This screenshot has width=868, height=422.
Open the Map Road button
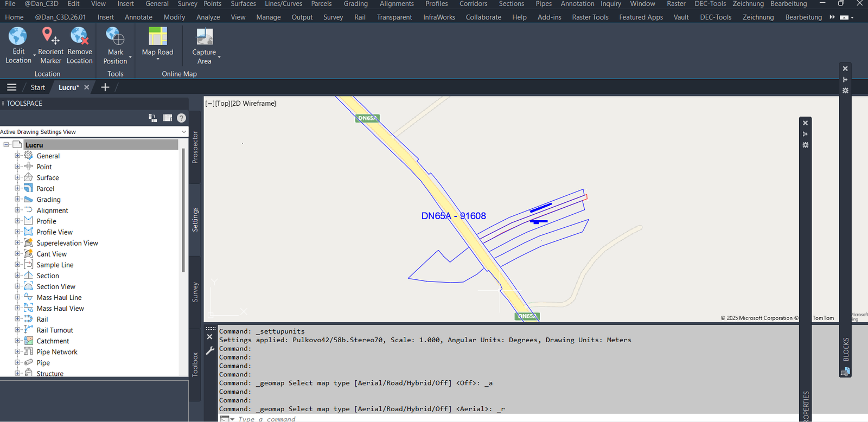157,43
